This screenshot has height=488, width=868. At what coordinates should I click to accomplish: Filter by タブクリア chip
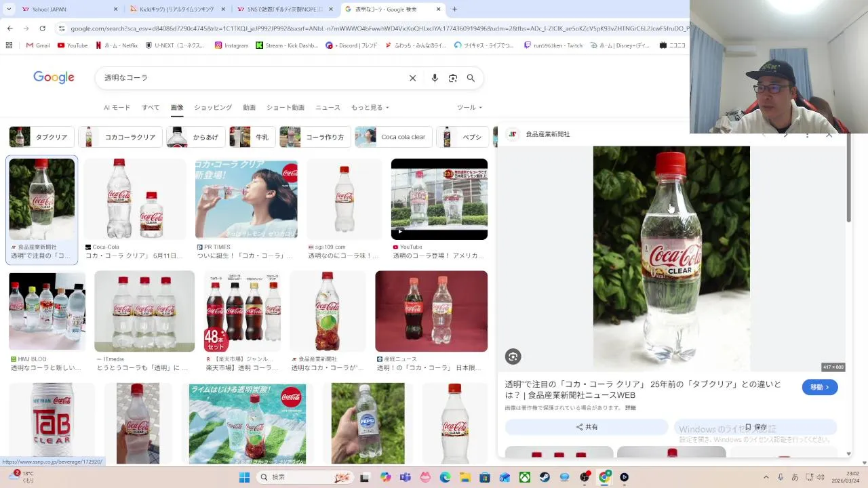[41, 137]
